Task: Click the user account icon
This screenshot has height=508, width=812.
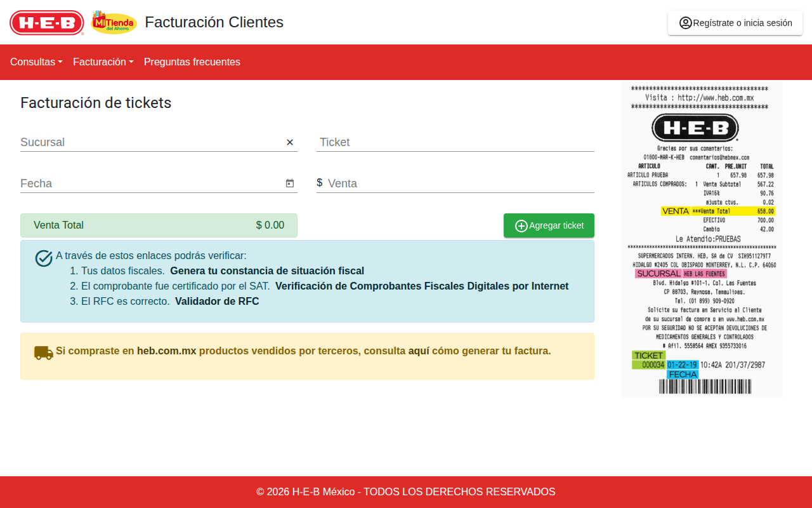Action: coord(685,23)
